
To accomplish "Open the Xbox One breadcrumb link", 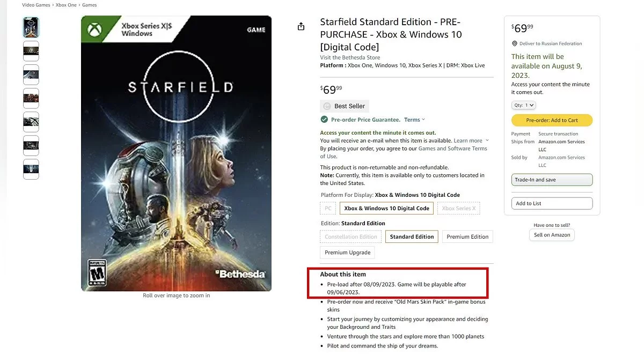I will coord(66,5).
